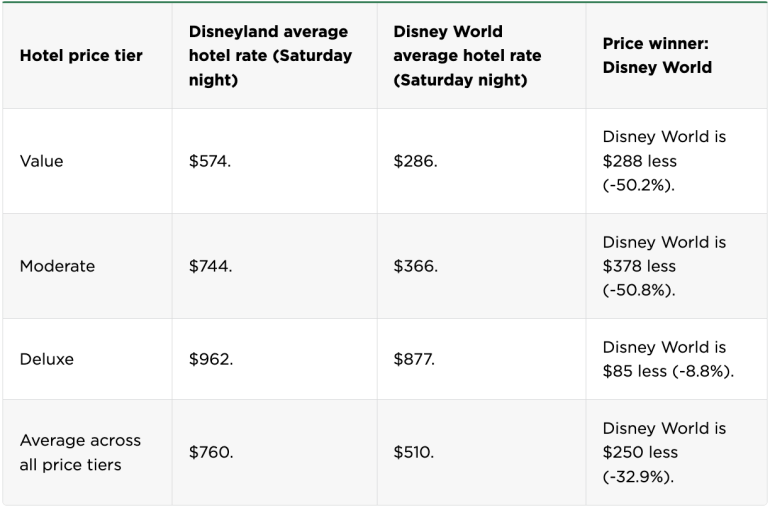Select the "Price winner: Disney World" header
Viewport: 770px width, 508px height.
(x=657, y=56)
